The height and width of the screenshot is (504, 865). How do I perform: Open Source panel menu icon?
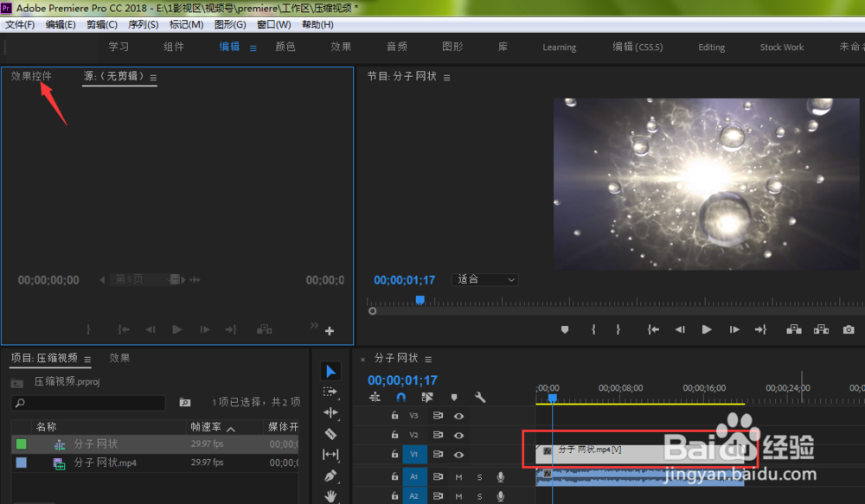[x=153, y=78]
